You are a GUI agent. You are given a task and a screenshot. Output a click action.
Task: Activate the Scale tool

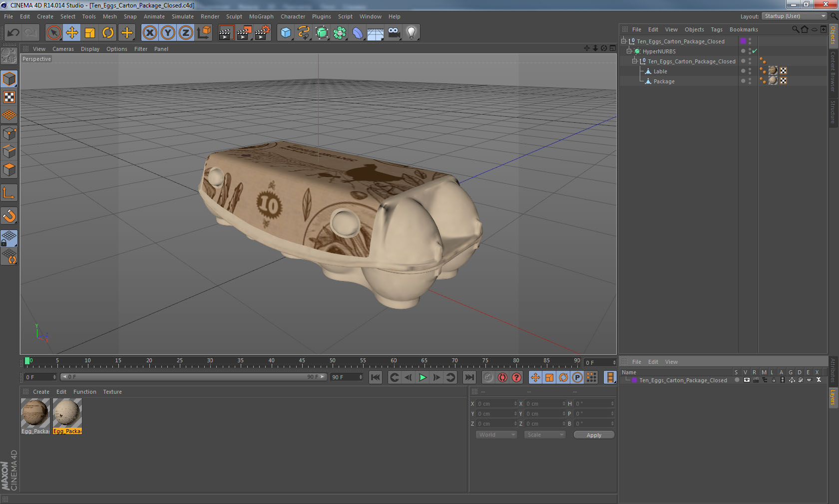coord(90,33)
